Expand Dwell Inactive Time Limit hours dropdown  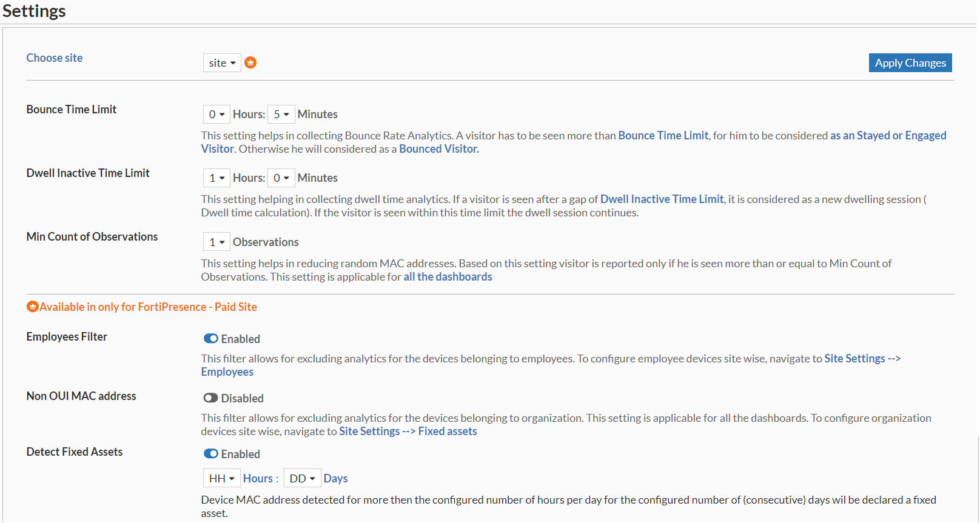pos(216,178)
